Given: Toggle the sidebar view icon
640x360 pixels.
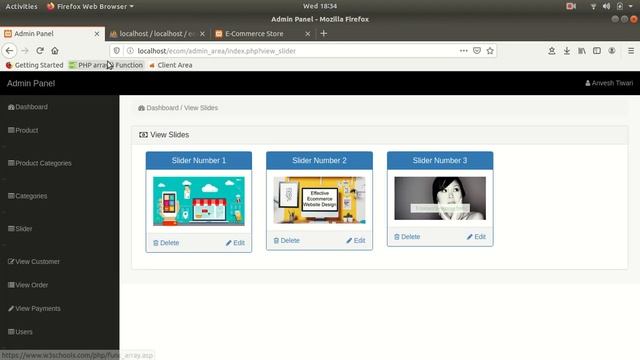Looking at the screenshot, I should (x=597, y=51).
